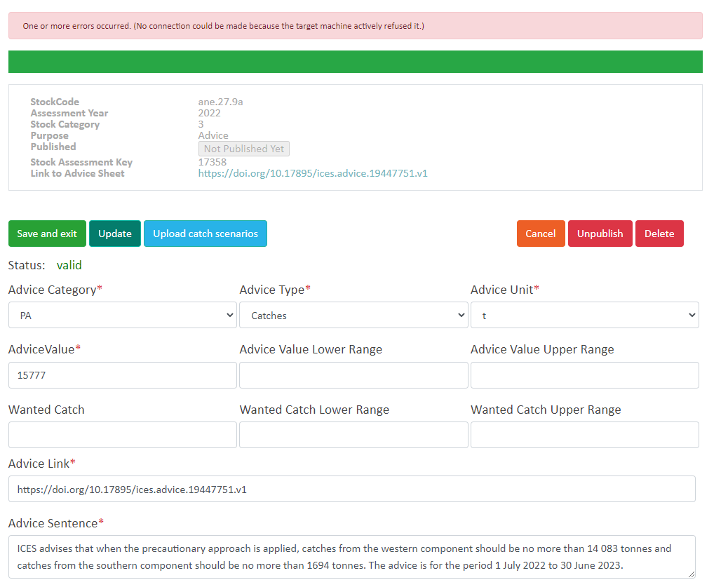The width and height of the screenshot is (728, 587).
Task: Click the Wanted Catch Upper Range field
Action: (584, 435)
